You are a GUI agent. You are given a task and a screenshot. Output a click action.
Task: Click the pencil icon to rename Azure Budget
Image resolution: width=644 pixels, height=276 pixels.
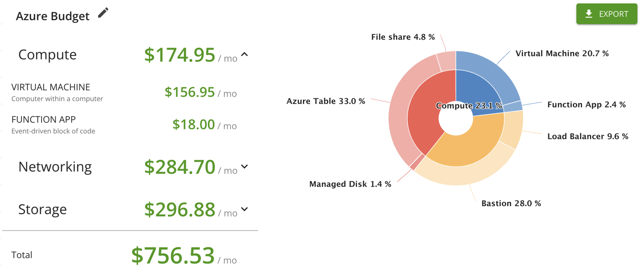click(103, 13)
